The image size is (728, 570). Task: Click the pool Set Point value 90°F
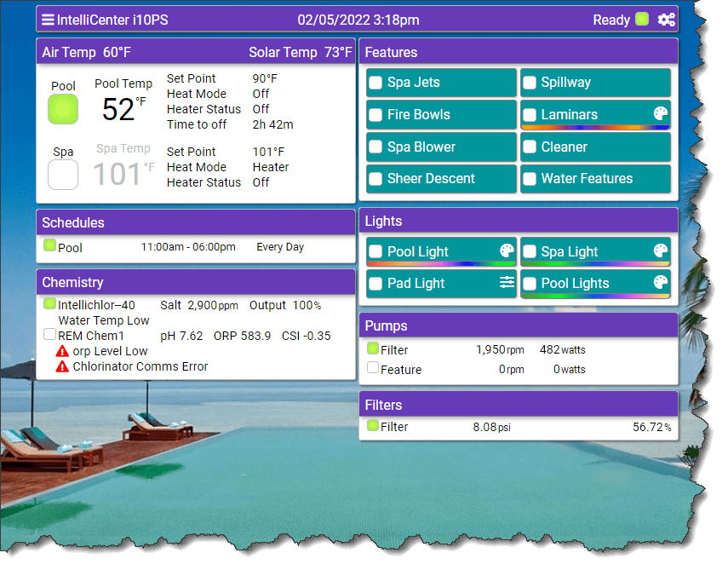click(265, 78)
